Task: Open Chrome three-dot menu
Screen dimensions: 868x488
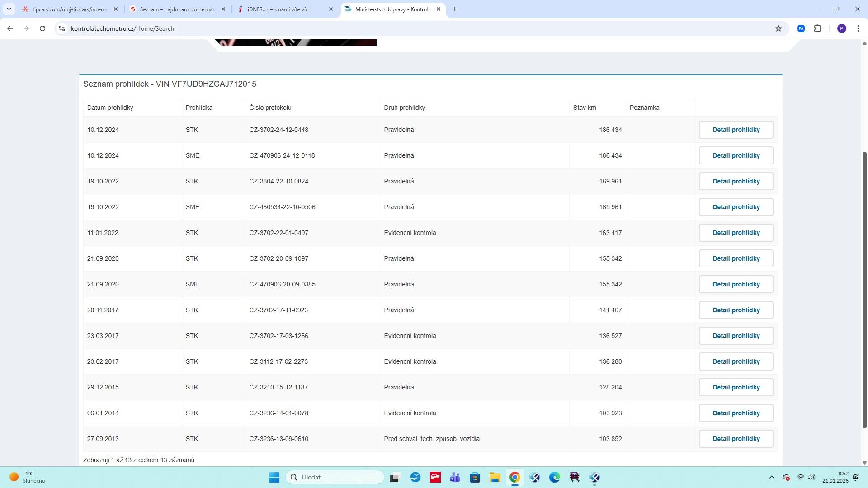Action: pos(858,28)
